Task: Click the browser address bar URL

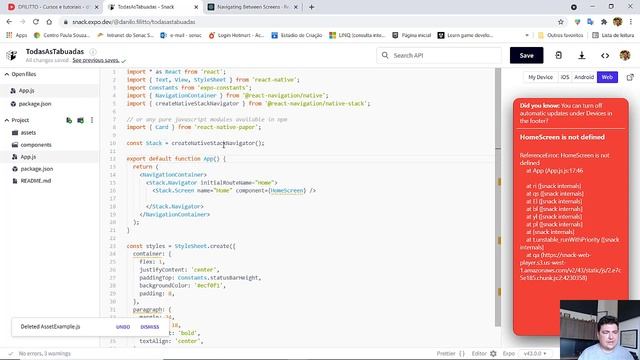Action: (x=133, y=22)
